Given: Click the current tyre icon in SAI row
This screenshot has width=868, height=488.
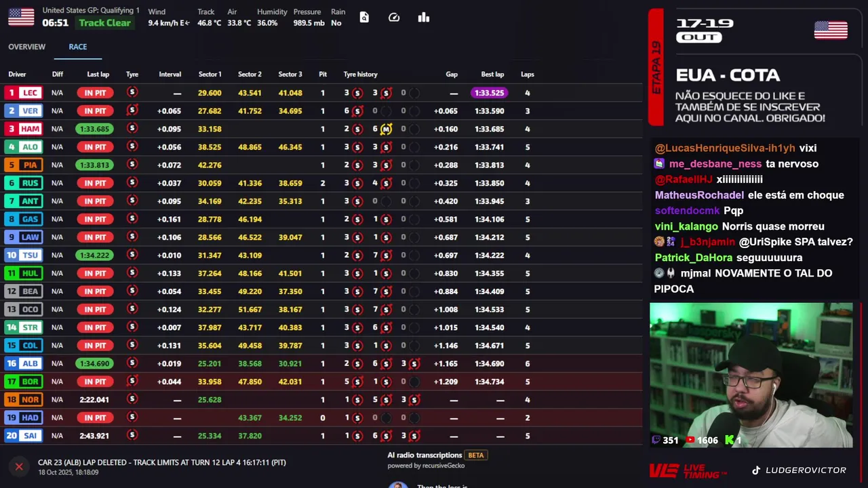Looking at the screenshot, I should 132,435.
